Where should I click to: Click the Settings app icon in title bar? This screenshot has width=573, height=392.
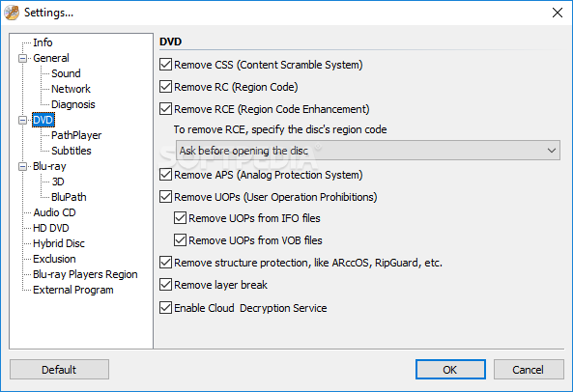click(x=12, y=13)
